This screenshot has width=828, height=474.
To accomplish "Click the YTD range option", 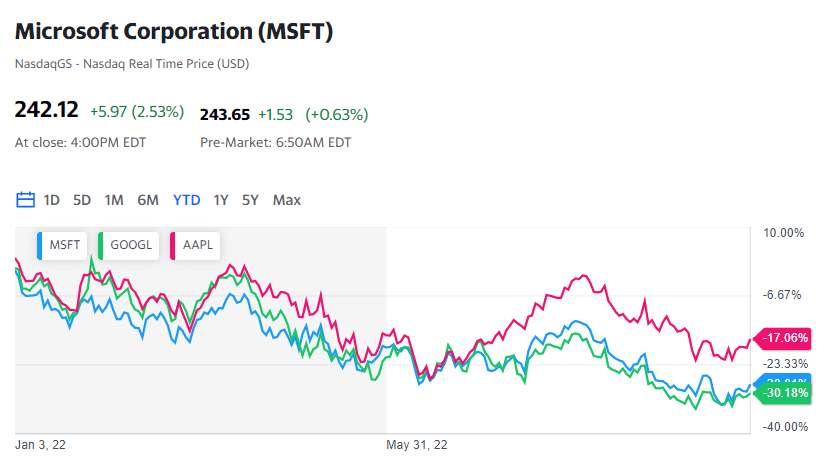I will click(x=186, y=200).
